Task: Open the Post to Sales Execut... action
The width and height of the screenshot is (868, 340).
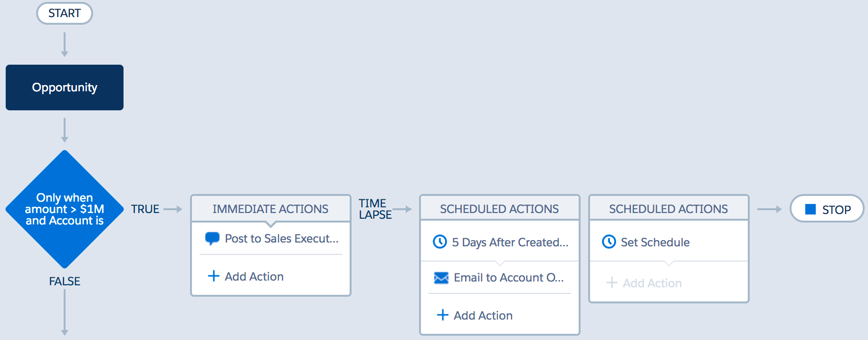Action: tap(281, 239)
